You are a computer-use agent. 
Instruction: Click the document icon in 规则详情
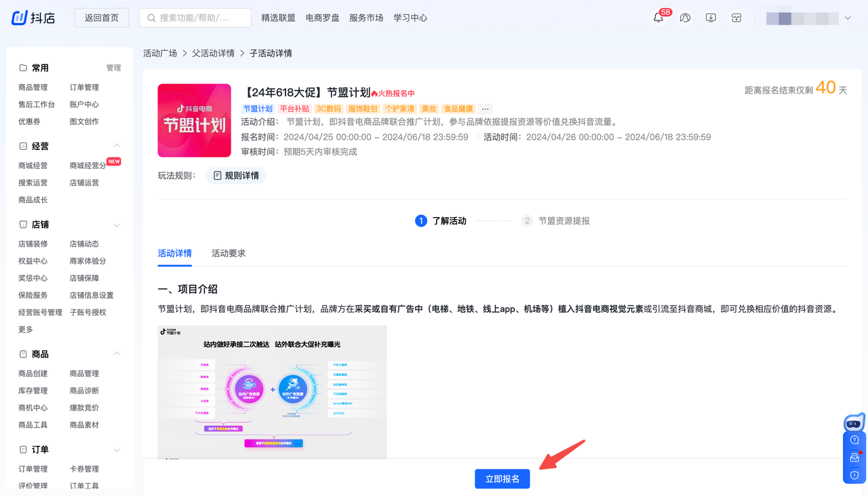218,176
